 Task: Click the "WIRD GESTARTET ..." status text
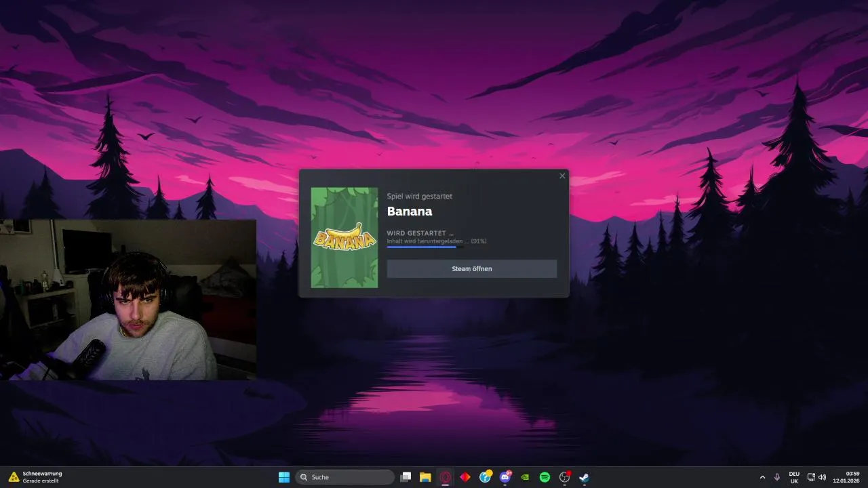coord(420,233)
